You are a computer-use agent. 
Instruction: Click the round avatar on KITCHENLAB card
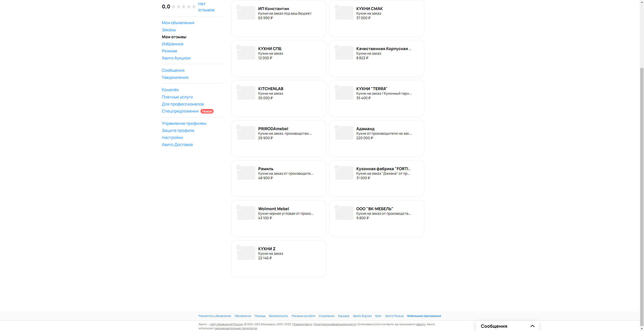coord(238,87)
